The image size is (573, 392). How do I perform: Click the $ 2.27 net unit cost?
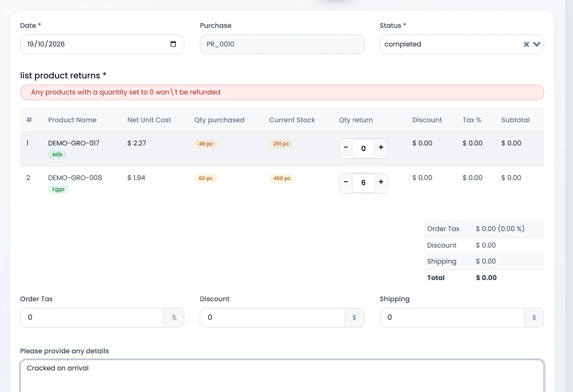[x=137, y=143]
